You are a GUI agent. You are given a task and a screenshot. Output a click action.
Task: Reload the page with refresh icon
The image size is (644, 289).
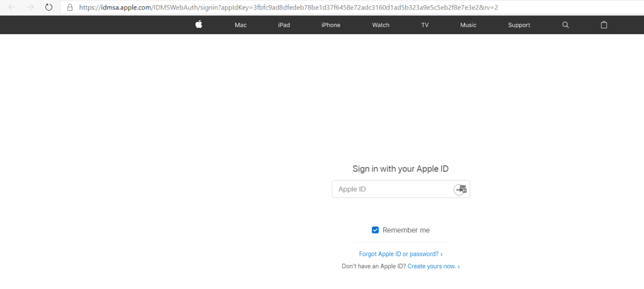(x=49, y=7)
